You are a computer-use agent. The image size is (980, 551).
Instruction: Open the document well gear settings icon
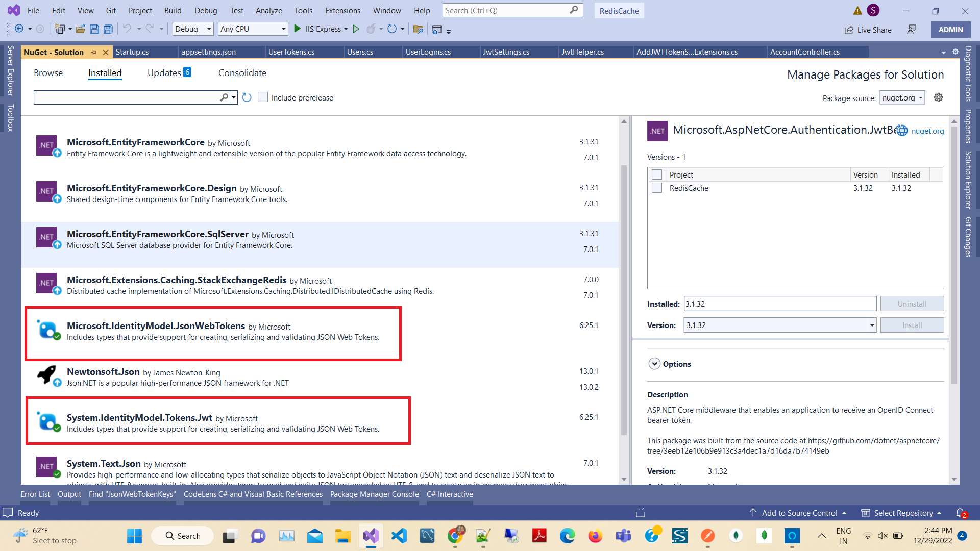[955, 52]
